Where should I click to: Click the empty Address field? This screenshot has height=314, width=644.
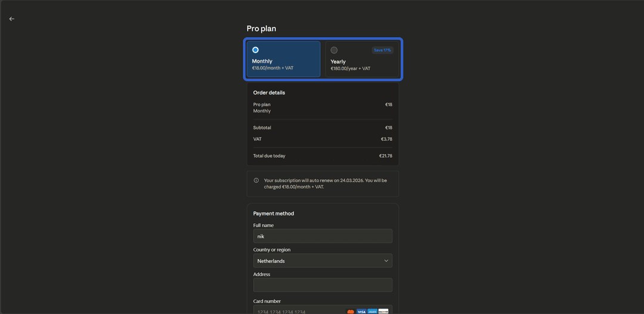[323, 285]
